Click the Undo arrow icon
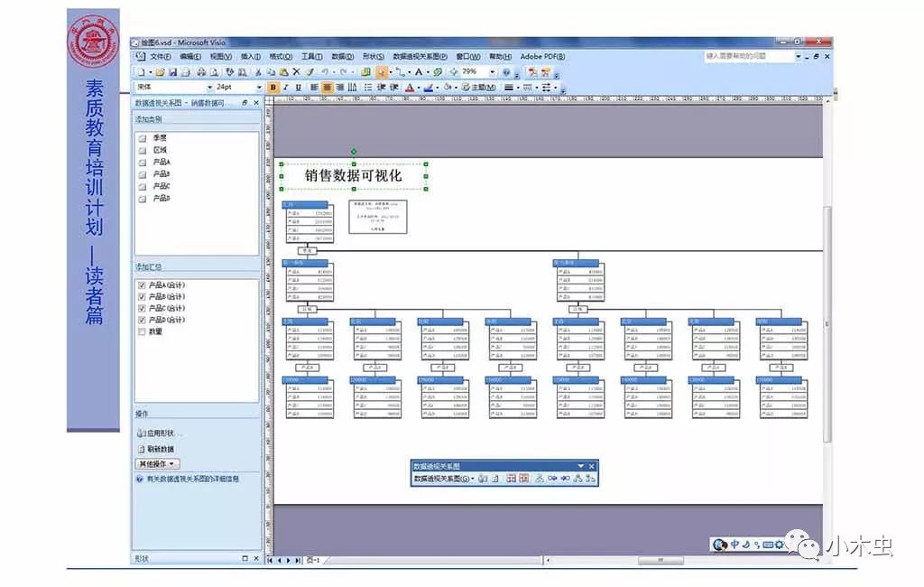Screen dimensions: 924x587 click(325, 72)
